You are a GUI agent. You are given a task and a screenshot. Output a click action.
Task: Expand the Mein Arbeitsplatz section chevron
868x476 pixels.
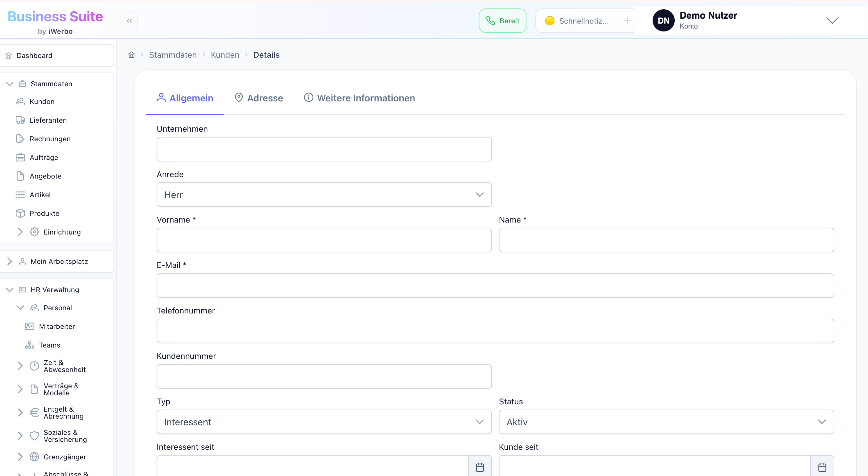point(9,261)
